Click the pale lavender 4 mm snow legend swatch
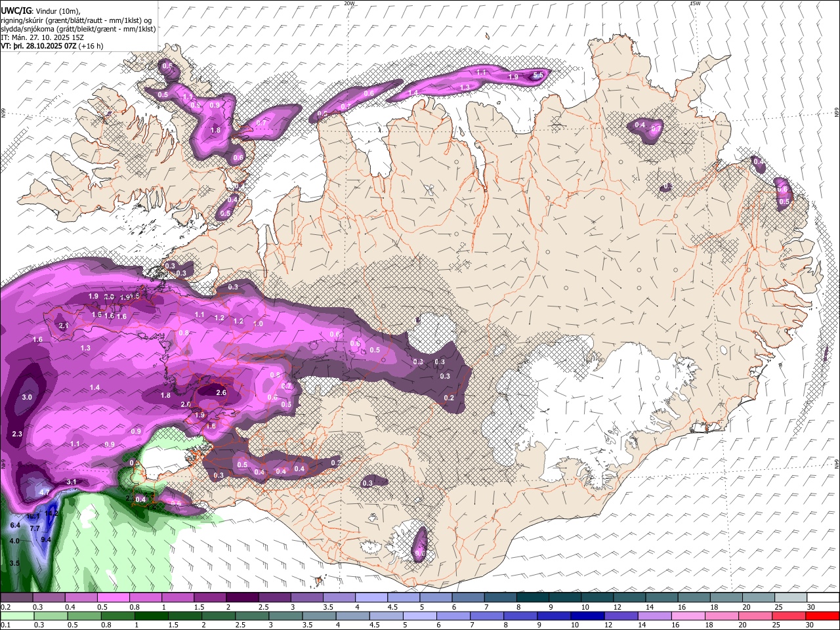The width and height of the screenshot is (840, 630). pos(371,598)
